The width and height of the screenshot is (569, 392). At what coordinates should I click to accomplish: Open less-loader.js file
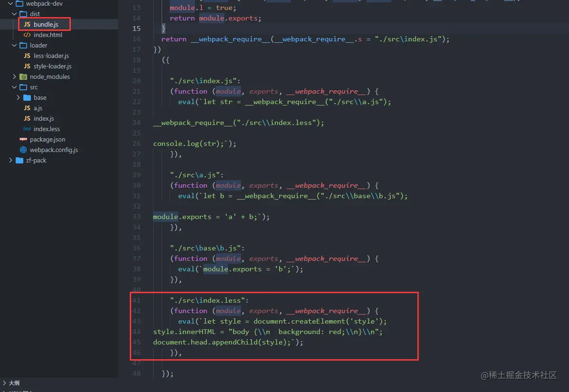[x=51, y=56]
